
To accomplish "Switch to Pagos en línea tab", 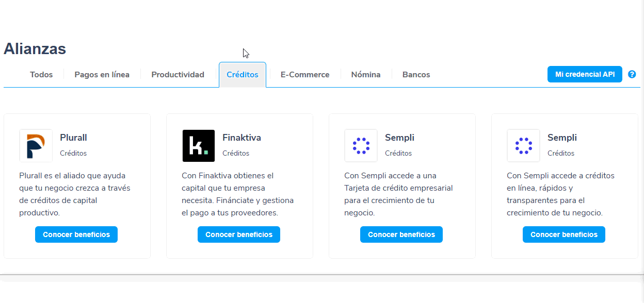I will coord(102,75).
